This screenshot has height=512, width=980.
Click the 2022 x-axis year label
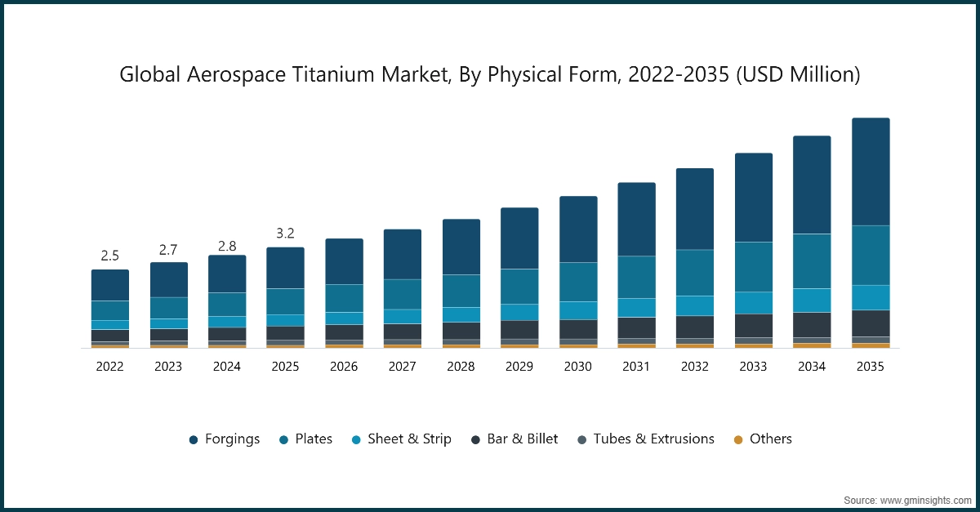pos(109,367)
